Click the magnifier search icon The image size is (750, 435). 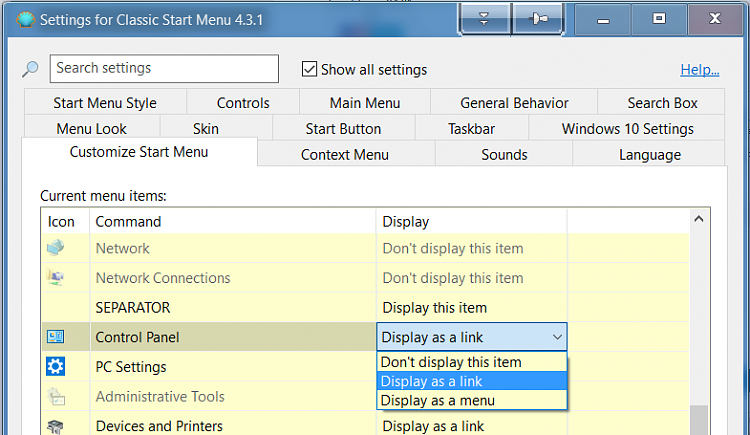30,69
